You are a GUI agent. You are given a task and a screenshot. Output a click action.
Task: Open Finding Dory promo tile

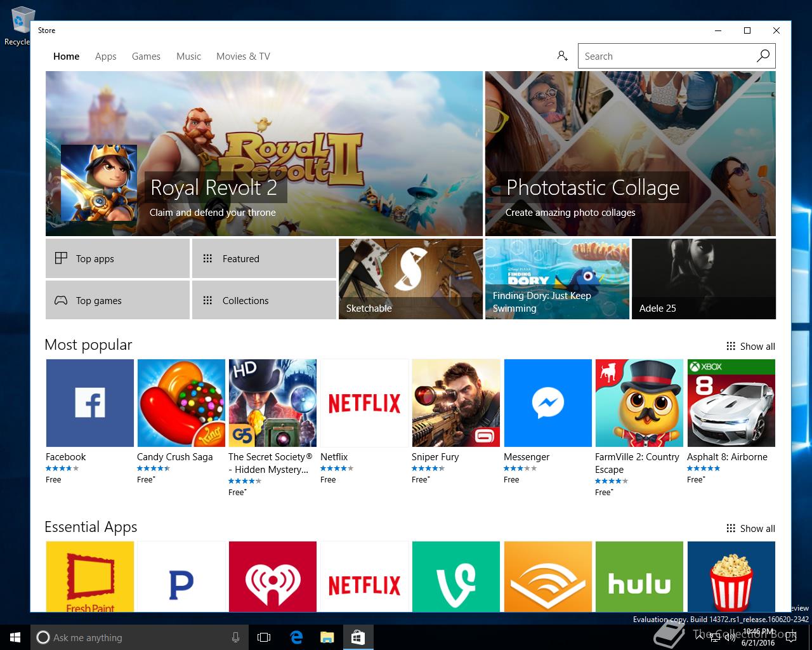coord(557,279)
